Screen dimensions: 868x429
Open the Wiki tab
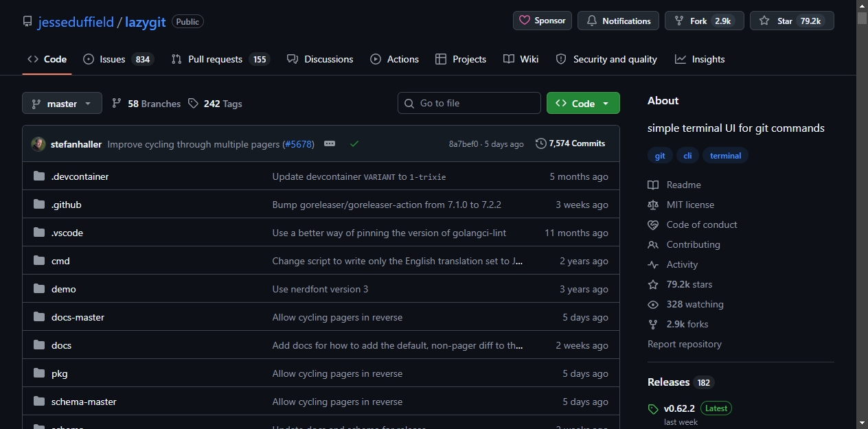pos(521,59)
